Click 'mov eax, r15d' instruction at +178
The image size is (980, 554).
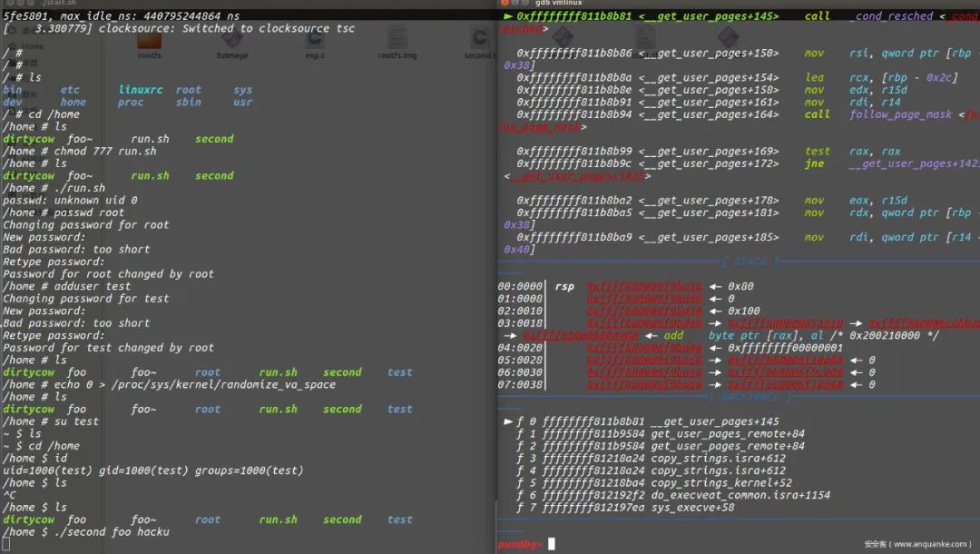click(712, 201)
